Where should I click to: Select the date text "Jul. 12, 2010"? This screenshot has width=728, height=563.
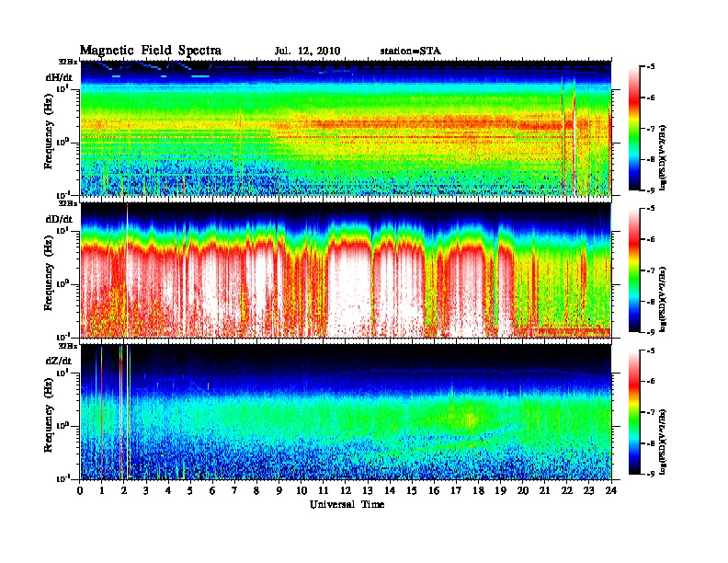[x=307, y=52]
